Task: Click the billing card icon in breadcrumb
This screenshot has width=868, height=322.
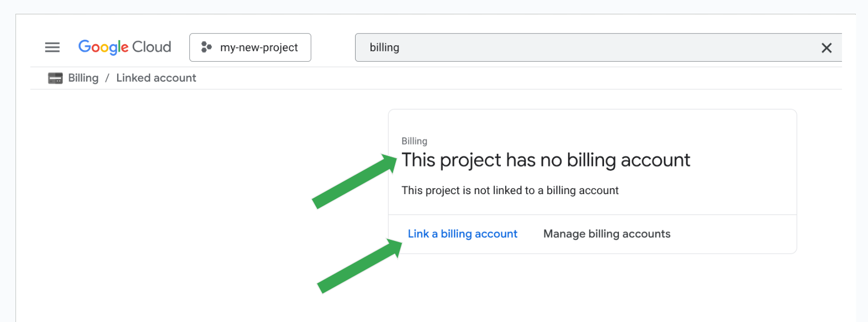Action: click(55, 77)
